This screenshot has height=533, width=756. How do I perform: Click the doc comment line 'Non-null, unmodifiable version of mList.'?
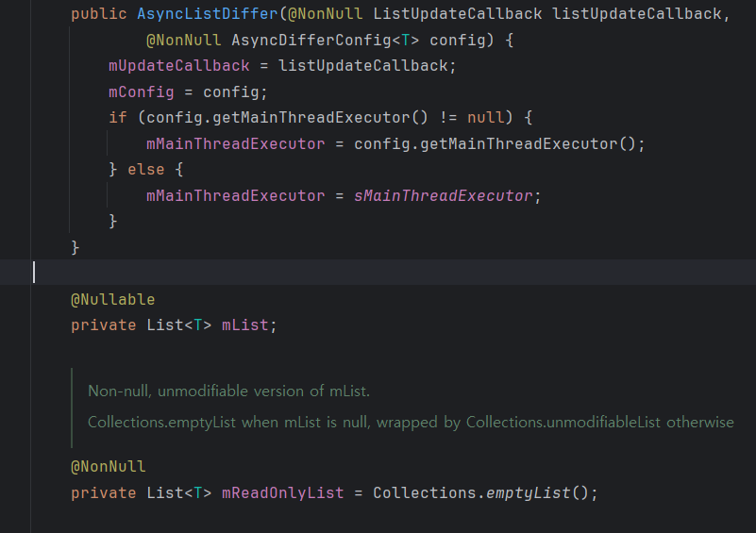(x=229, y=391)
